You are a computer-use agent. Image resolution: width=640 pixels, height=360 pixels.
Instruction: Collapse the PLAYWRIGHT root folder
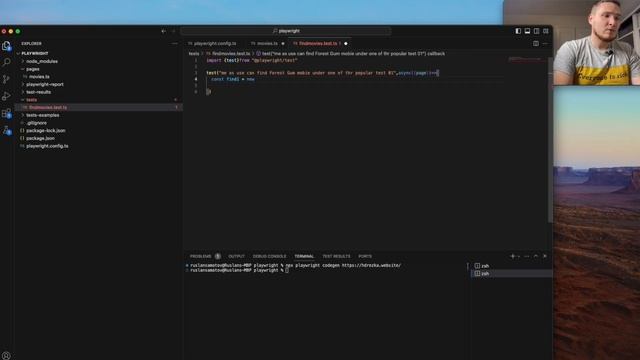[x=34, y=53]
